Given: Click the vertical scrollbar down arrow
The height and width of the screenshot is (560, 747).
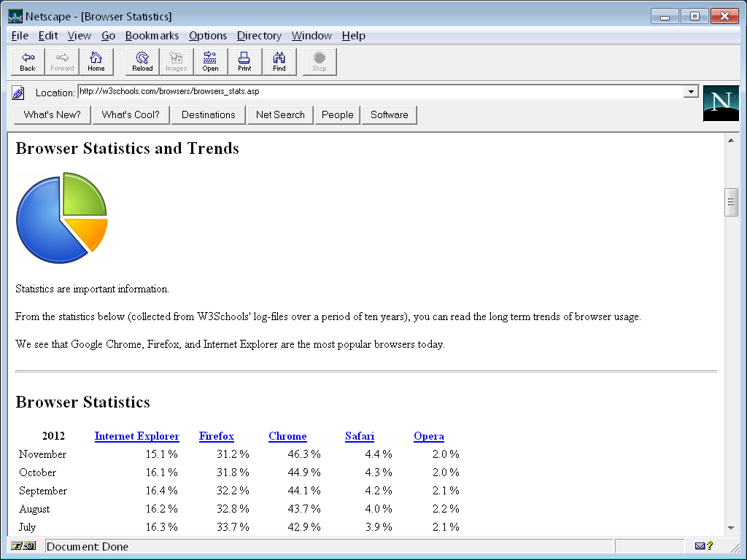Looking at the screenshot, I should click(x=731, y=529).
